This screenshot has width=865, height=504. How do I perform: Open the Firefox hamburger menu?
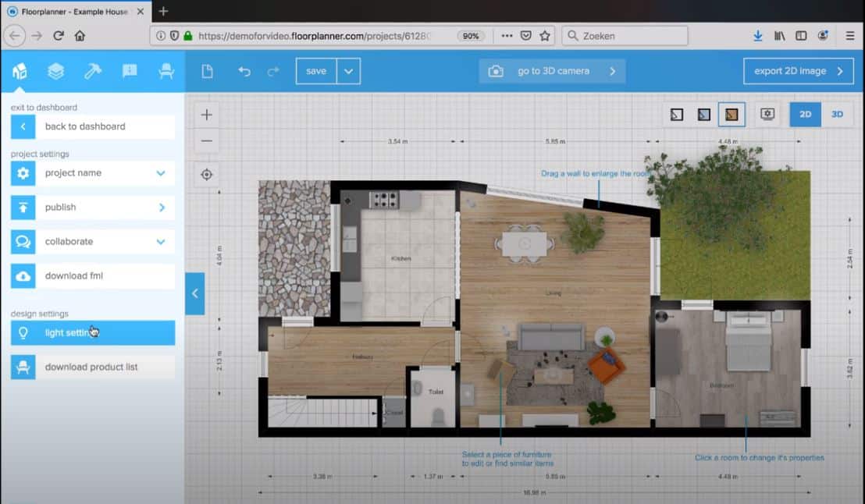point(850,36)
